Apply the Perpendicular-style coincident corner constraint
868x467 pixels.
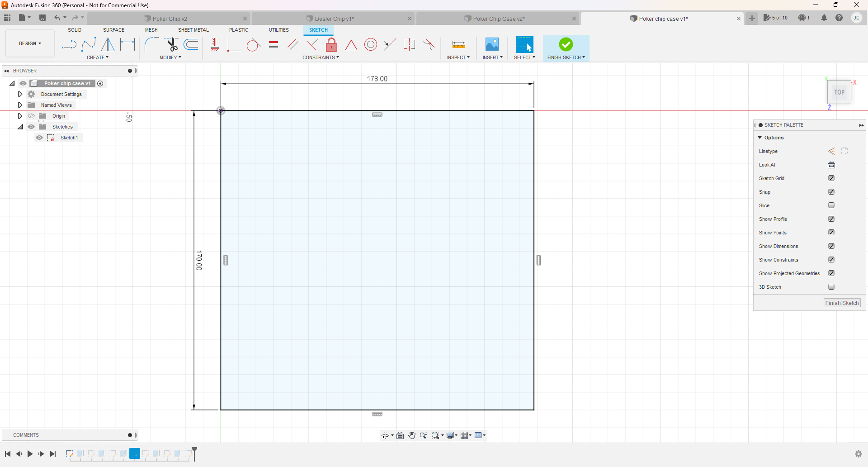(x=234, y=44)
